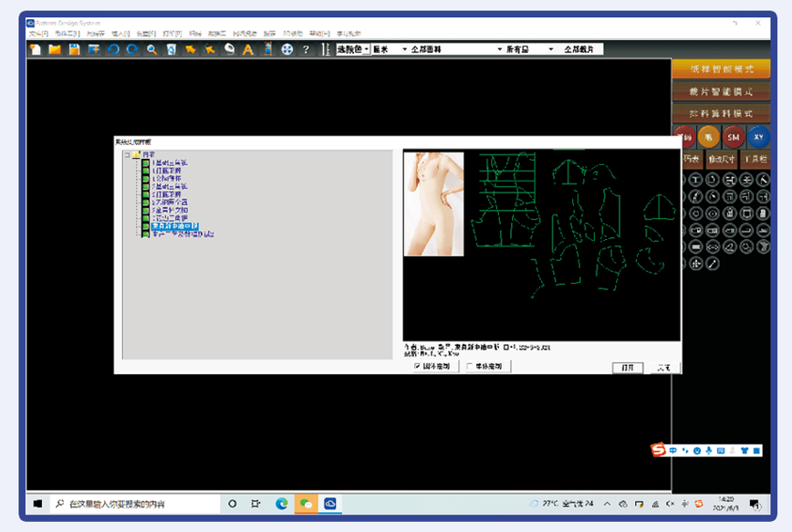792x532 pixels.
Task: Enable the unchecked checkbox below preview
Action: click(470, 366)
